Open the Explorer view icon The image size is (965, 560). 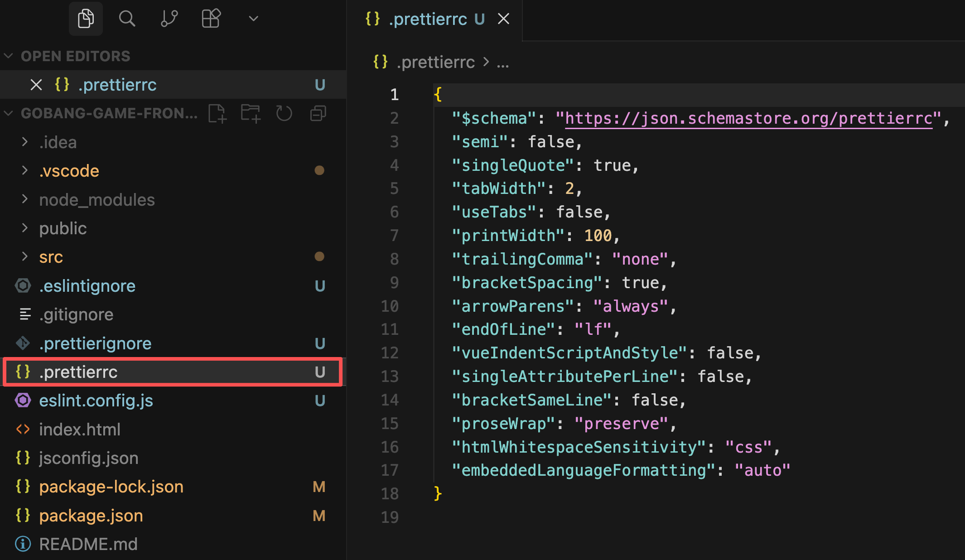tap(86, 19)
